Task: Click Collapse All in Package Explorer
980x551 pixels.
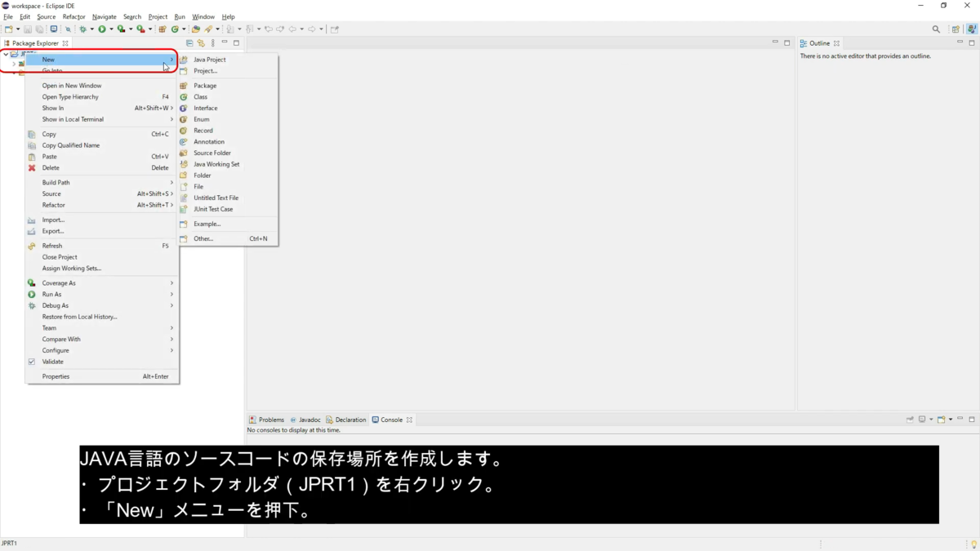Action: [189, 42]
